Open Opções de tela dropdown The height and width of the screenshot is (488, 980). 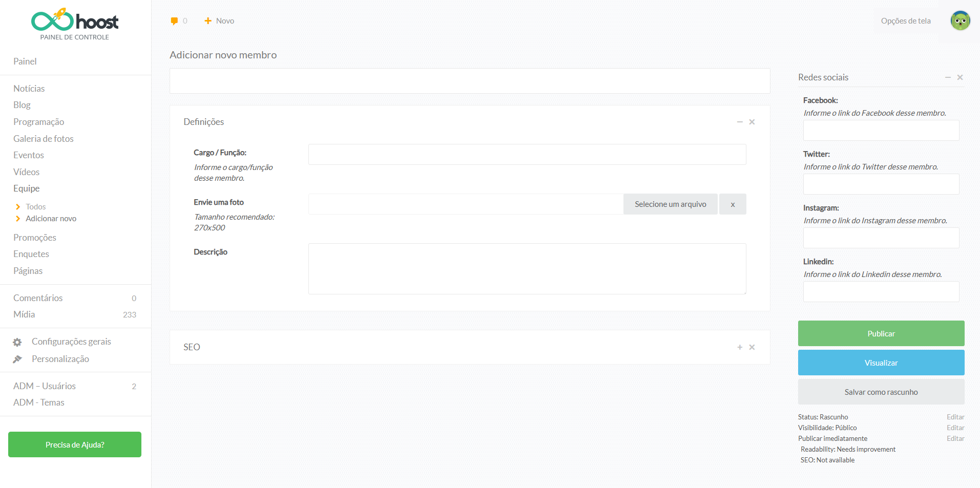click(905, 21)
